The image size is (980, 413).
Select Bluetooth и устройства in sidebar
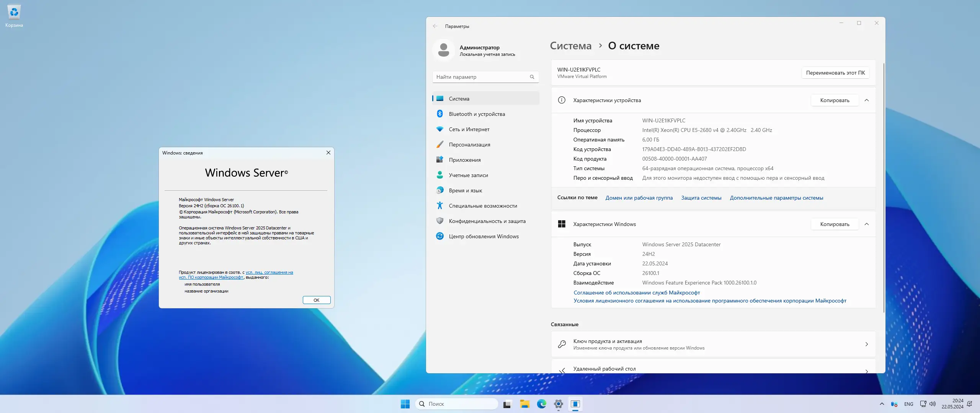point(477,114)
